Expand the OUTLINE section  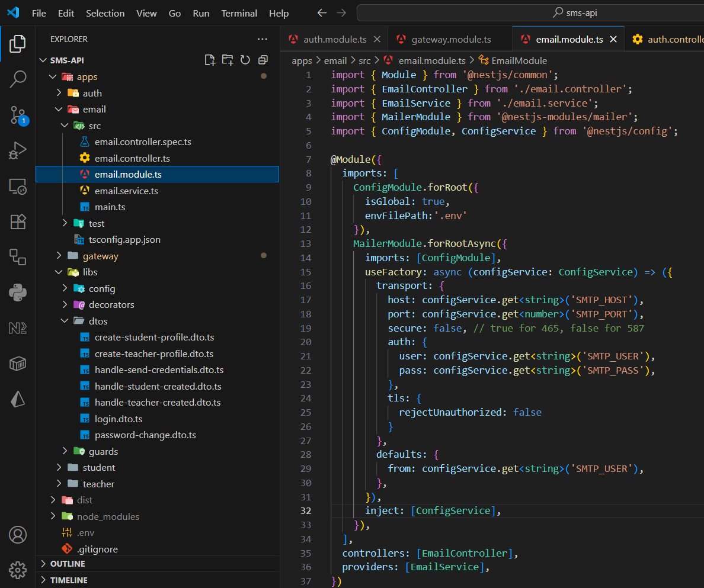click(157, 564)
